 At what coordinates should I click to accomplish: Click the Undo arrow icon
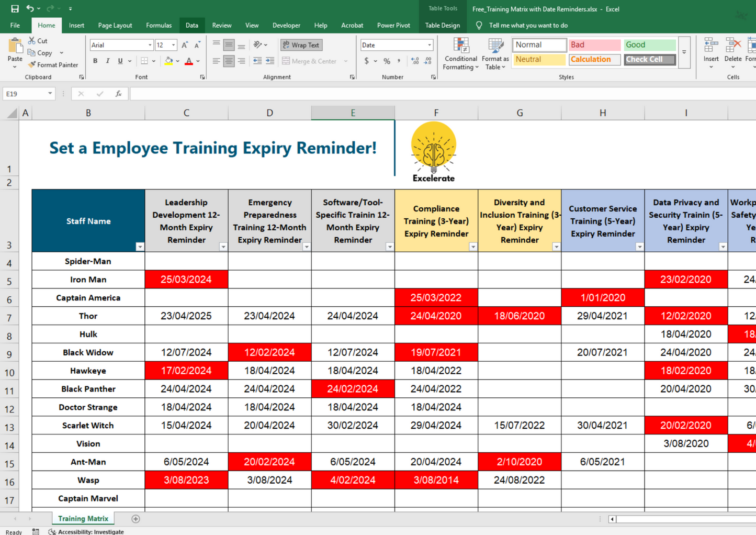30,9
